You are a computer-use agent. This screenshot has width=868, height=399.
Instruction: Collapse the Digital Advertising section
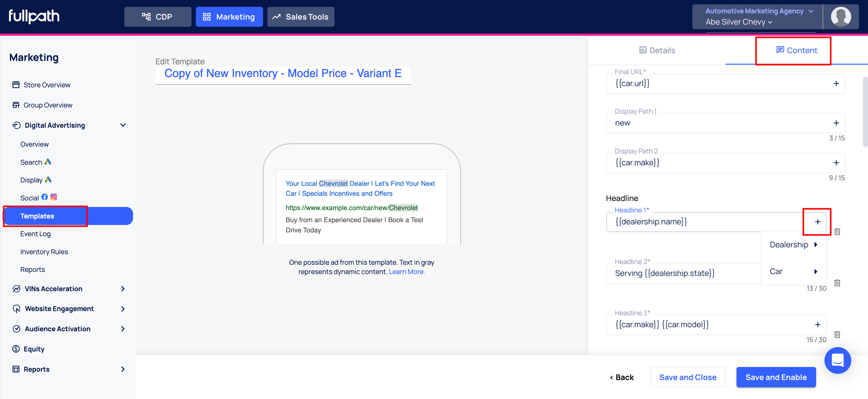point(123,125)
